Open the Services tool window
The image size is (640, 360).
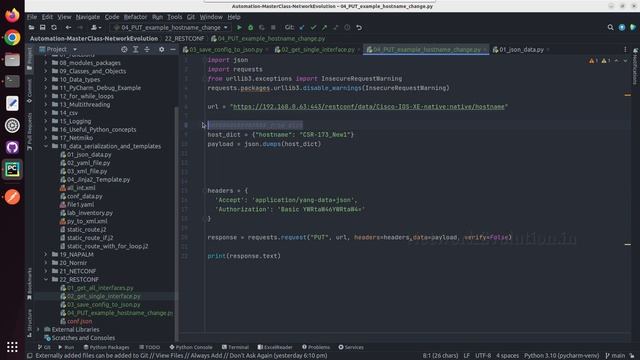351,347
